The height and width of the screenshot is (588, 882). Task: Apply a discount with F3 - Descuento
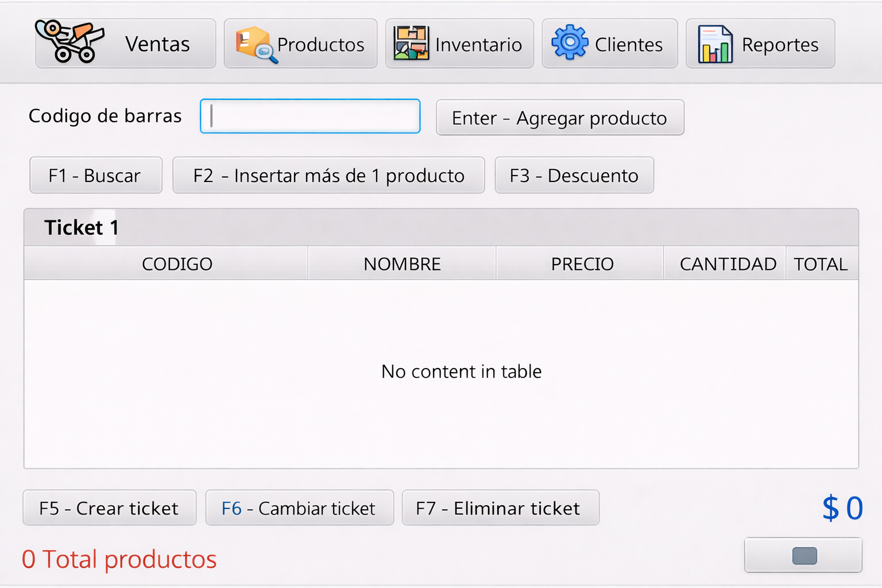574,175
